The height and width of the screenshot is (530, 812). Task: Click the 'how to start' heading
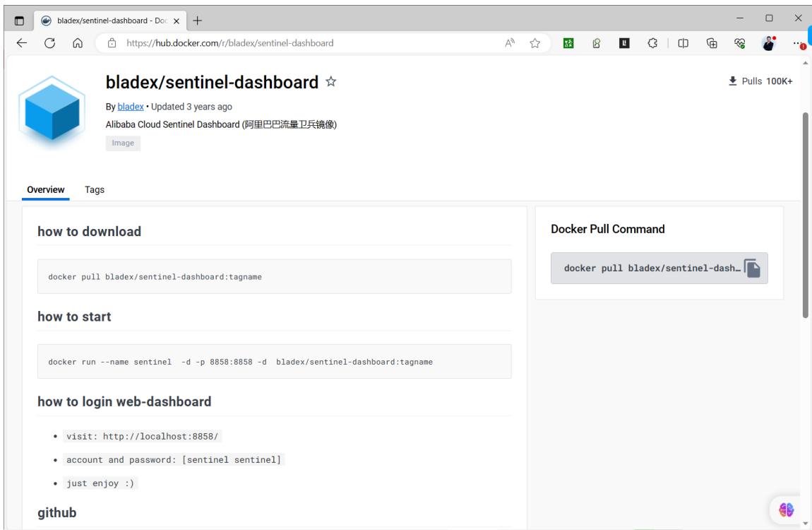pyautogui.click(x=74, y=317)
